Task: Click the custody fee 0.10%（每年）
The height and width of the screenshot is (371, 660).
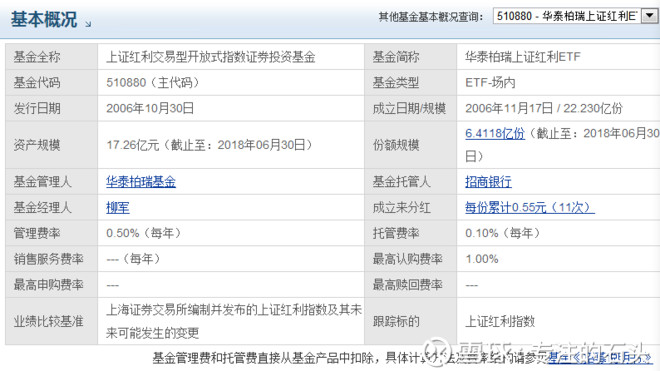Action: [503, 233]
